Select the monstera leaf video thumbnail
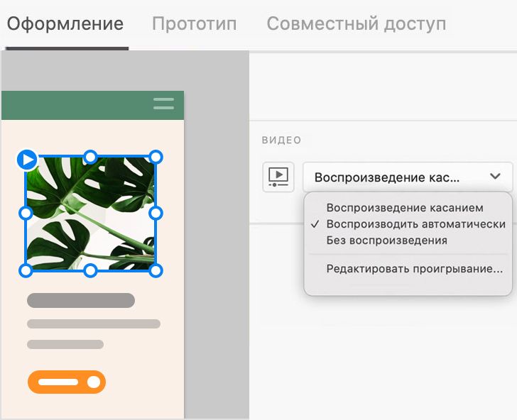Viewport: 517px width, 420px height. click(90, 214)
